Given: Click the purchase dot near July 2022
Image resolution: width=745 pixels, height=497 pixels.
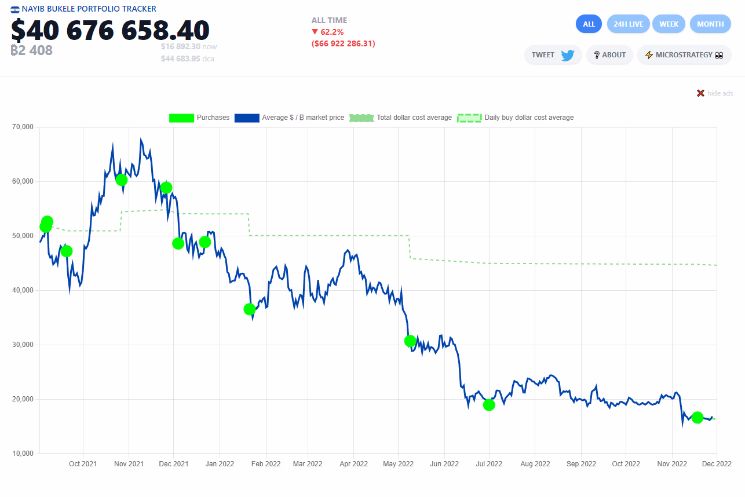Looking at the screenshot, I should pyautogui.click(x=489, y=405).
